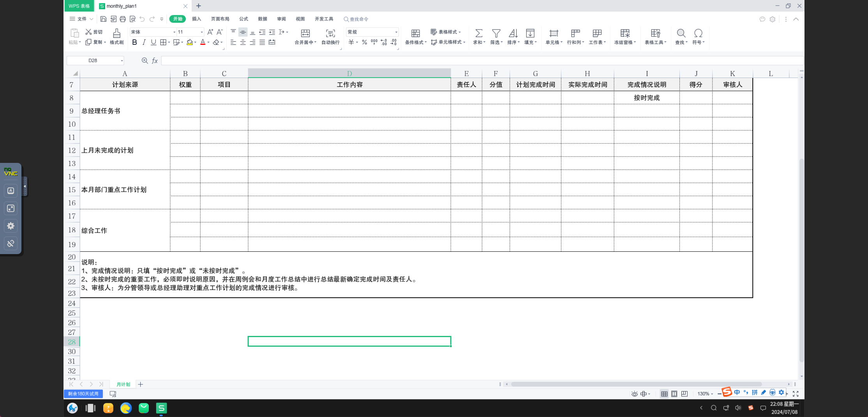Toggle left horizontal alignment
Screen dimensions: 868x417
(x=233, y=42)
